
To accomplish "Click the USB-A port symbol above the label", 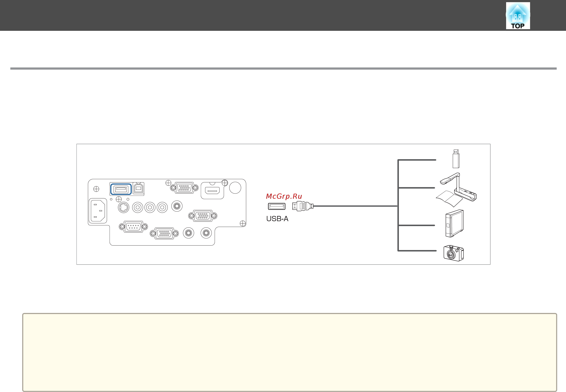I will point(277,206).
